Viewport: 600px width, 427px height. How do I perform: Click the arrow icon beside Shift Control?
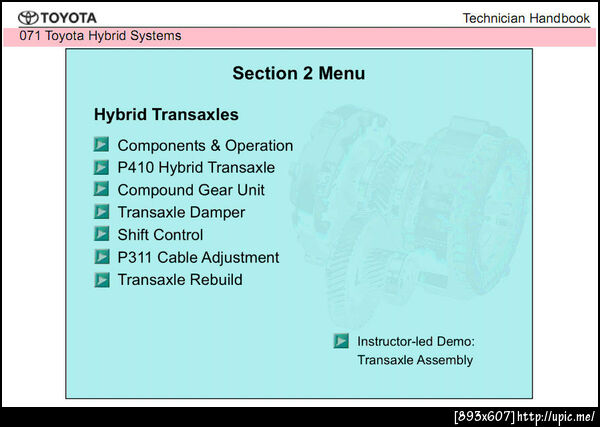(101, 234)
